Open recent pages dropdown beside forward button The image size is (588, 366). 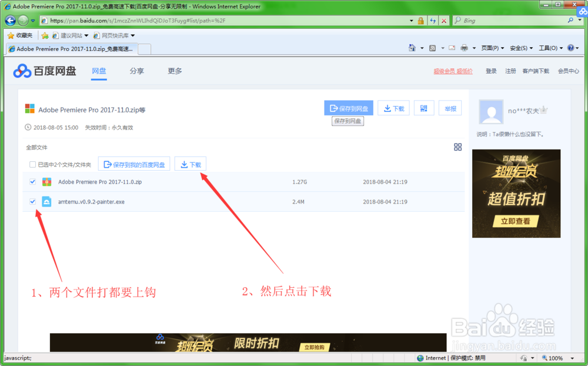point(33,21)
